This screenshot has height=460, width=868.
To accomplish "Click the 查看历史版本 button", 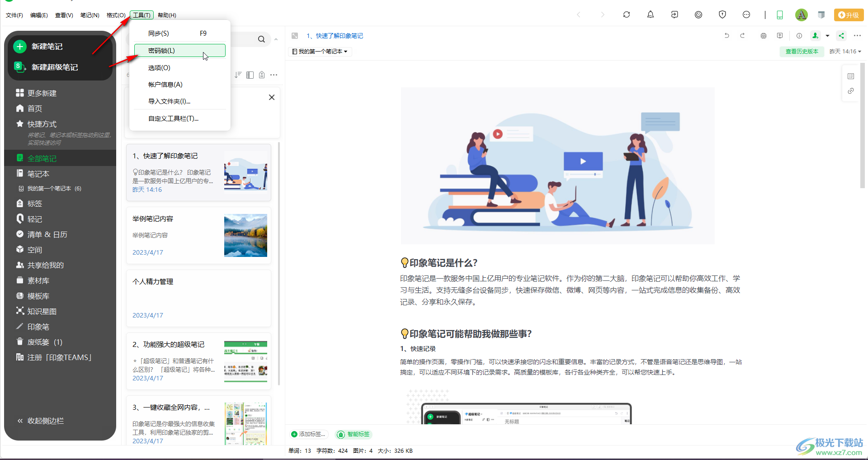I will click(802, 52).
